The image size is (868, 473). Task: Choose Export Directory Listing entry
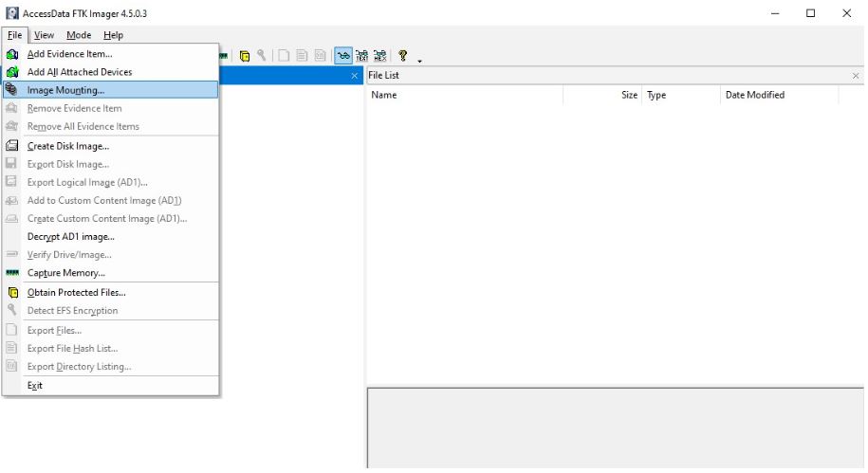[110, 367]
